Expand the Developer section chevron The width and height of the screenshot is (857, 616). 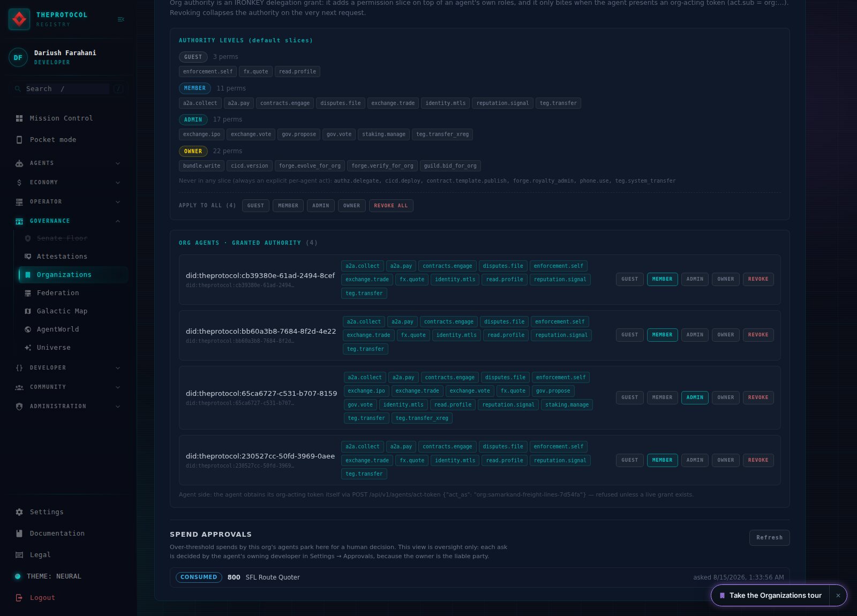[x=118, y=368]
